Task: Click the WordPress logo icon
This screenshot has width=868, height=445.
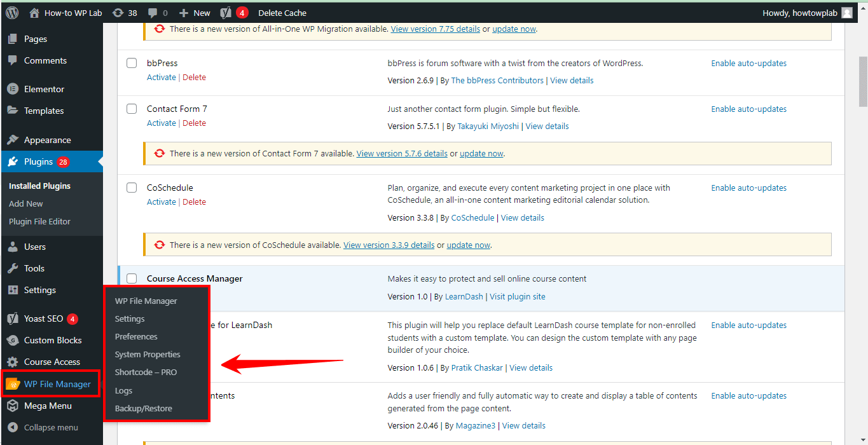Action: (x=12, y=13)
